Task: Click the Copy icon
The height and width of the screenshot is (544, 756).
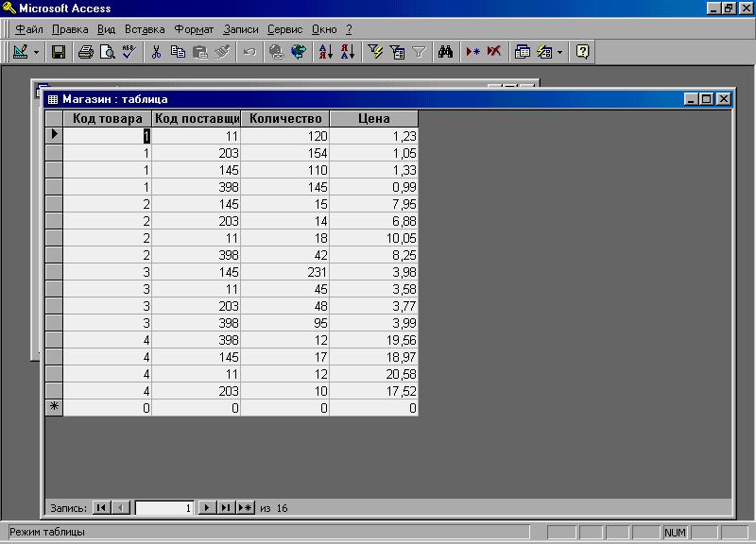Action: point(178,52)
